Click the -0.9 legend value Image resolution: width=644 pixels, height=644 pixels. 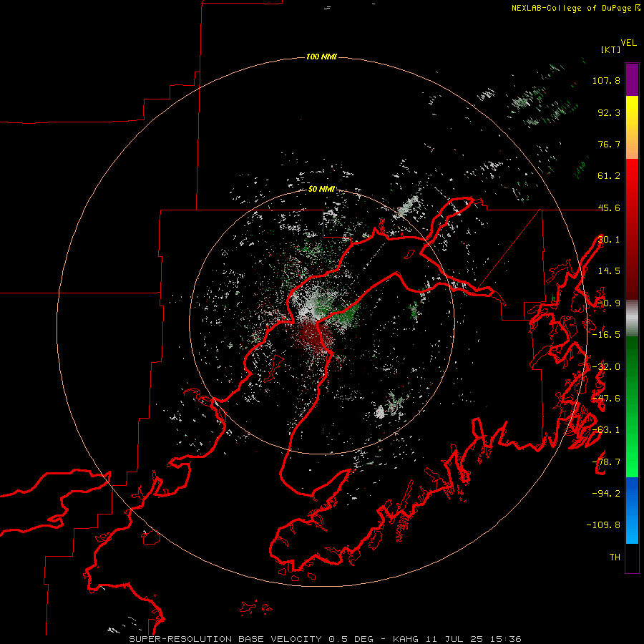(x=609, y=303)
